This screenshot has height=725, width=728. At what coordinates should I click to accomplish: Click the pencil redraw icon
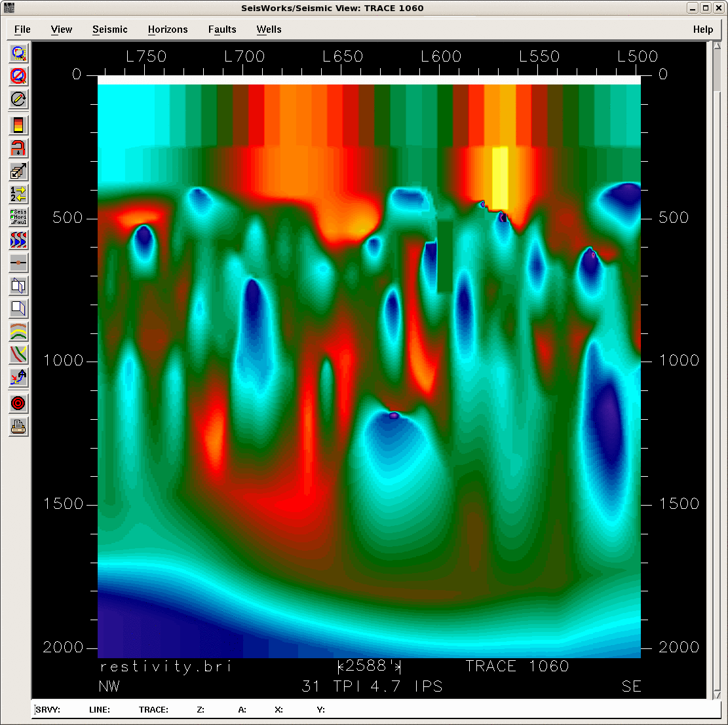pos(18,99)
